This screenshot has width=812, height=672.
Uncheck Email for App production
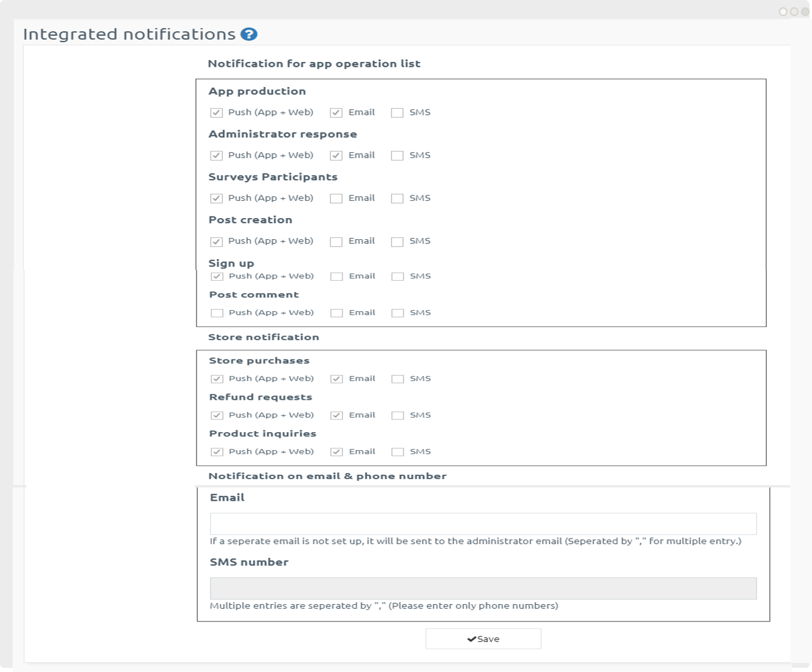point(336,112)
